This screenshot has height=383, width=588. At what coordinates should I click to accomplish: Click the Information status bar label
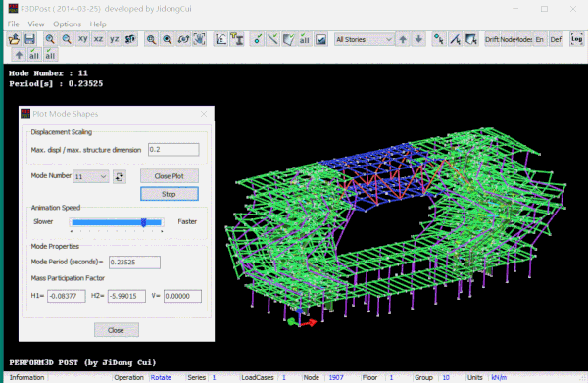click(x=27, y=377)
